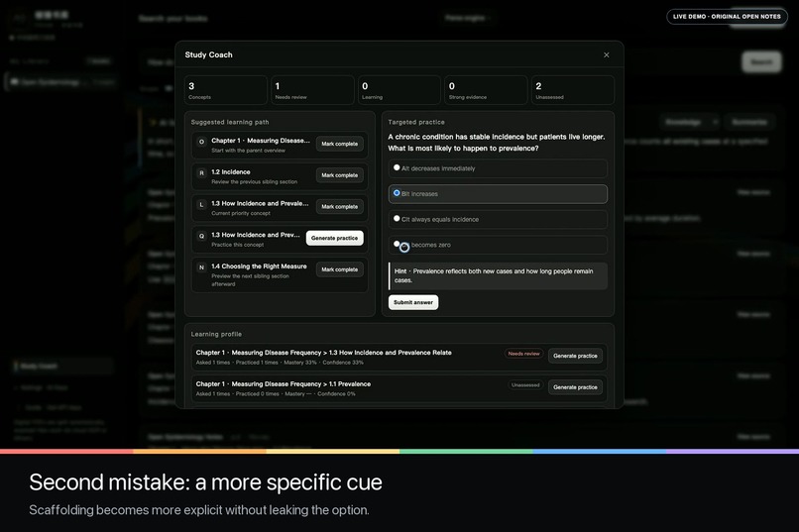Image resolution: width=799 pixels, height=532 pixels.
Task: Open the Needs review stat card
Action: pyautogui.click(x=312, y=90)
